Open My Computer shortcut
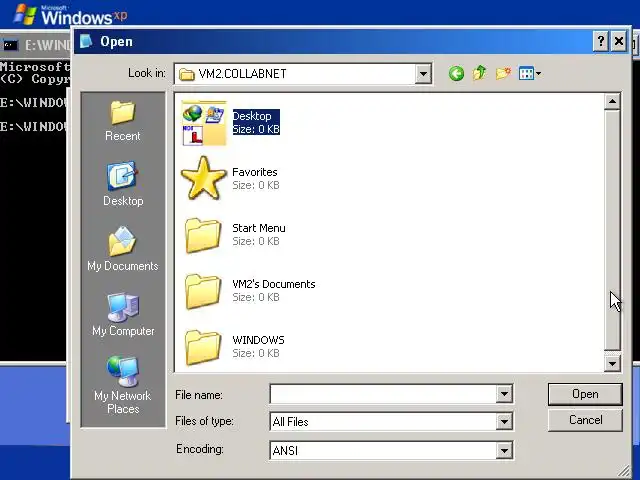640x480 pixels. (x=123, y=314)
